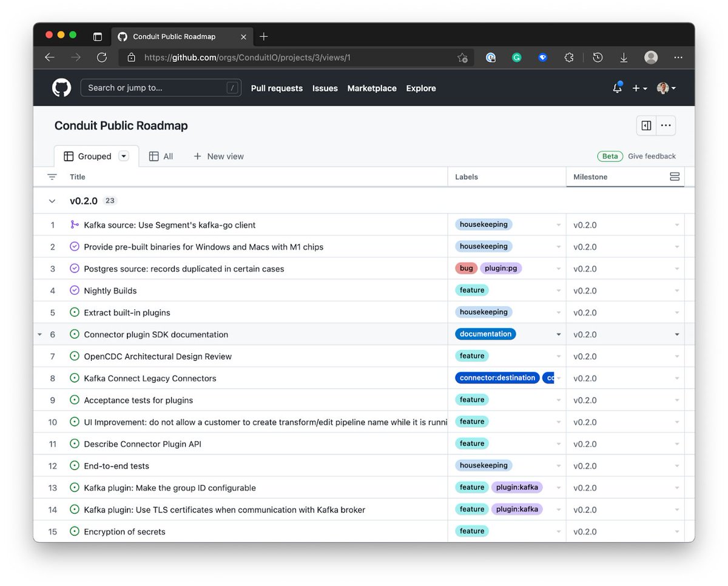The height and width of the screenshot is (586, 728).
Task: Open OpenCDC Architectural Design Review item
Action: [x=158, y=356]
